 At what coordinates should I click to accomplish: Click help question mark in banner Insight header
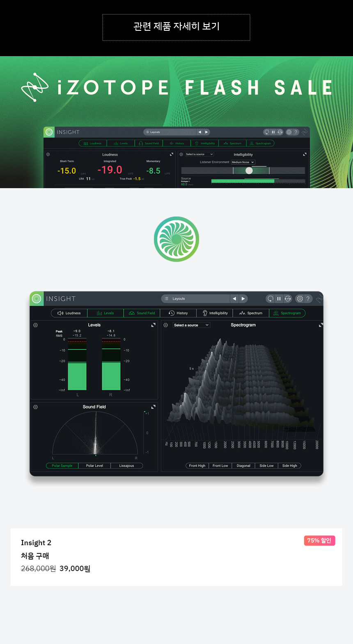click(x=296, y=132)
